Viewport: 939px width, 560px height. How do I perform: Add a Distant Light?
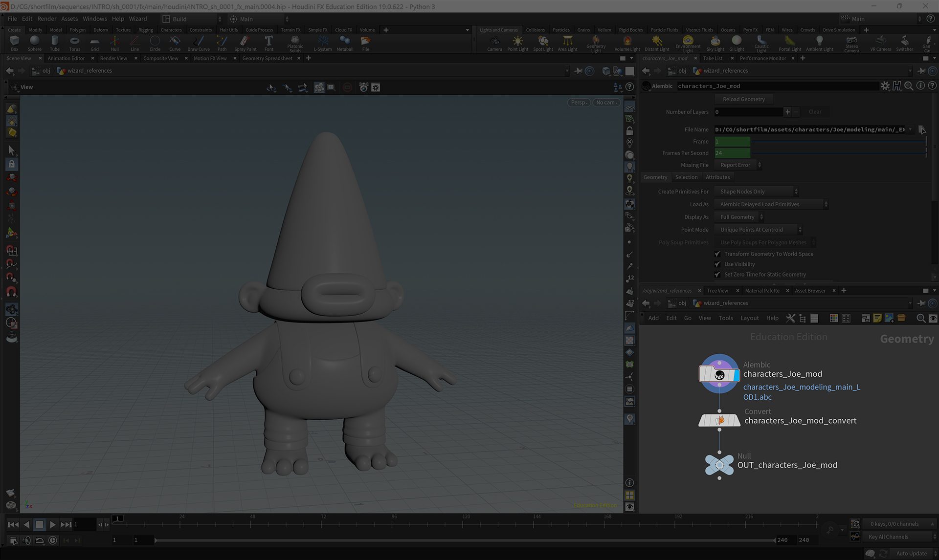coord(657,43)
